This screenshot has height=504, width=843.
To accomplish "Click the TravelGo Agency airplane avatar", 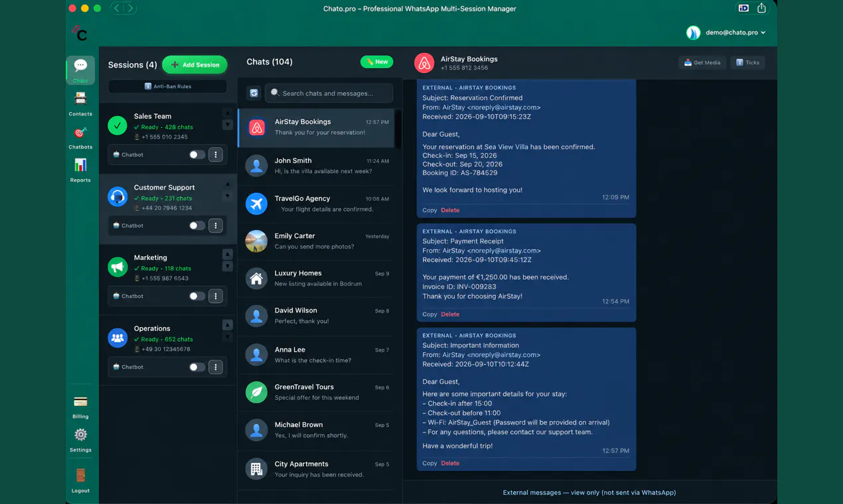I will coord(256,204).
